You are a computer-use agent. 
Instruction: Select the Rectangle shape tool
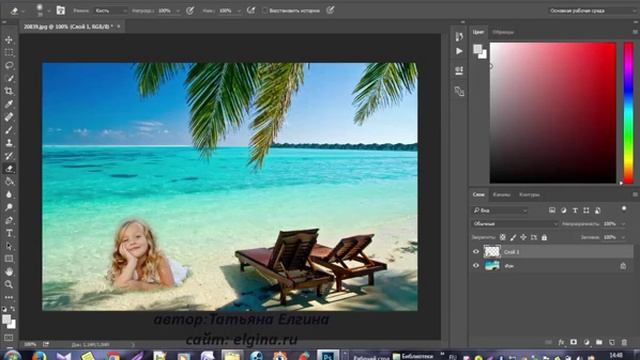9,259
